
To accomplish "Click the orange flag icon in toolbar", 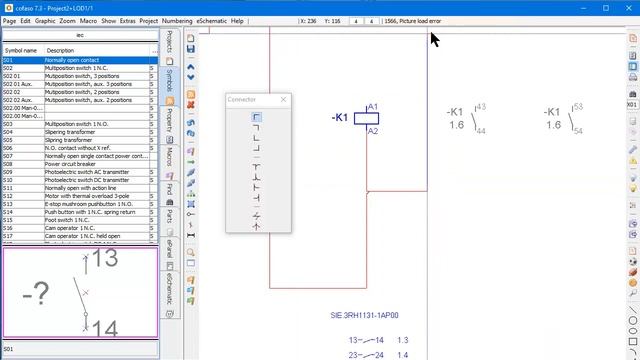I will [191, 280].
